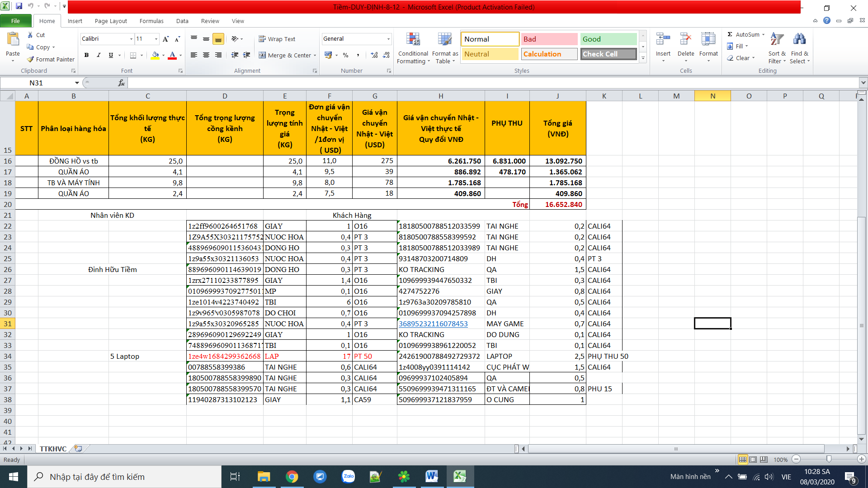This screenshot has width=868, height=488.
Task: Open Conditional Formatting menu
Action: (413, 49)
